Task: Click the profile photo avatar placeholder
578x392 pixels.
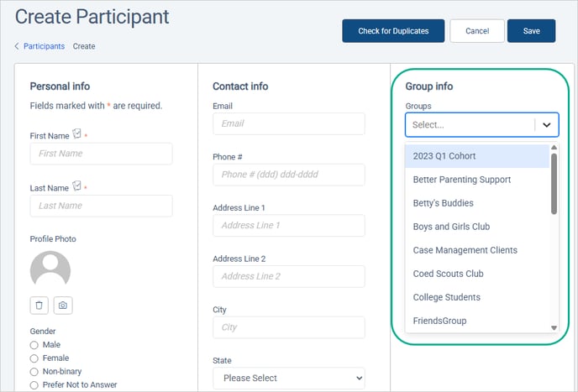Action: 50,269
